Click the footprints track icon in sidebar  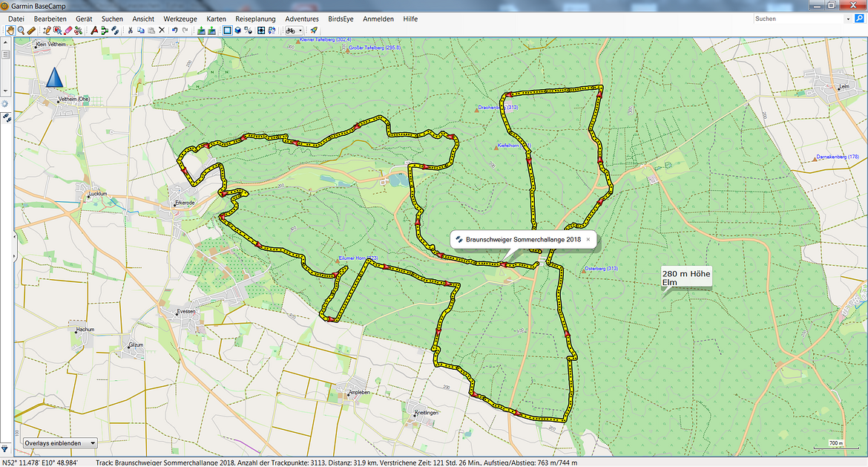pos(7,117)
